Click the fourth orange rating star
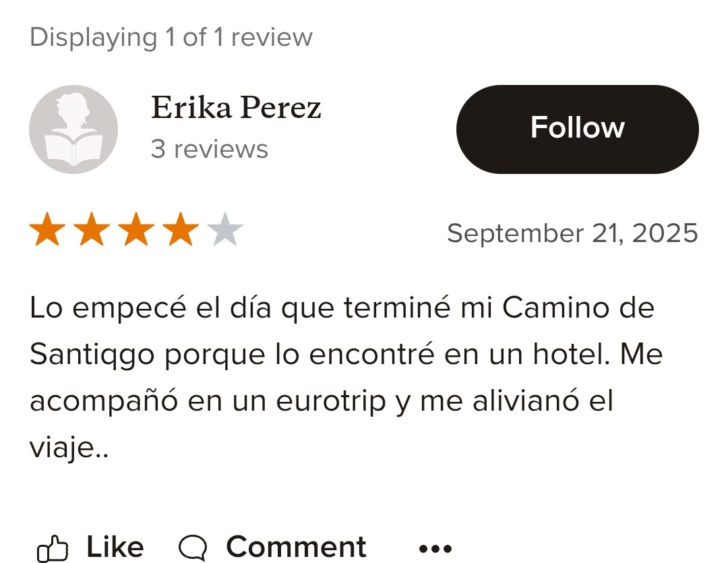This screenshot has height=563, width=728. (181, 229)
